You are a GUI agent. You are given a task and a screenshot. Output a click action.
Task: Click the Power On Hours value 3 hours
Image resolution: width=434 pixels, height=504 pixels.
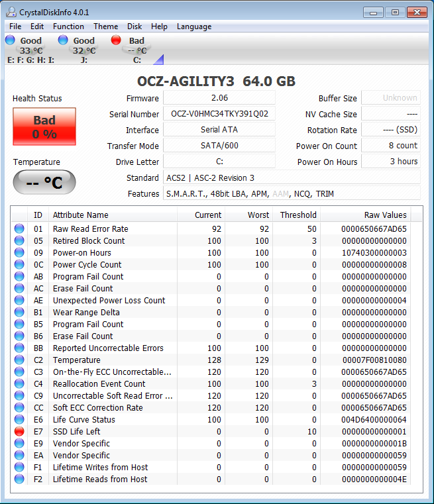pyautogui.click(x=391, y=162)
